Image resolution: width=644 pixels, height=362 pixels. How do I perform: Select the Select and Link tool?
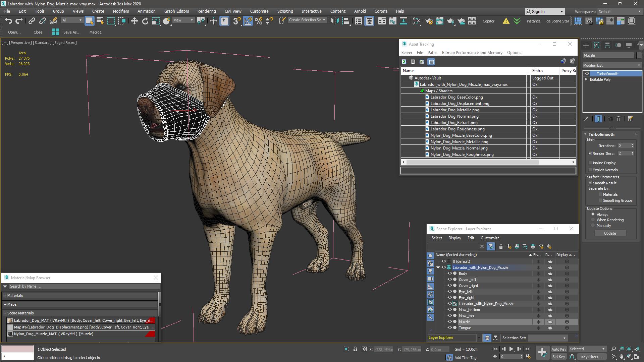click(32, 21)
